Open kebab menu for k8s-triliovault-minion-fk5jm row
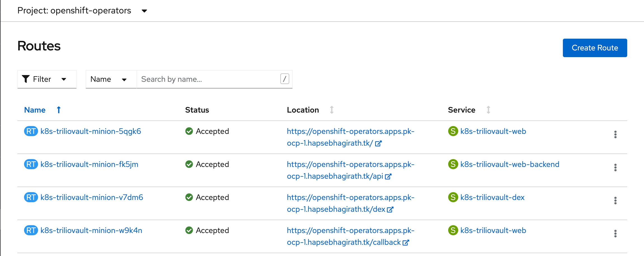Image resolution: width=644 pixels, height=256 pixels. 615,167
